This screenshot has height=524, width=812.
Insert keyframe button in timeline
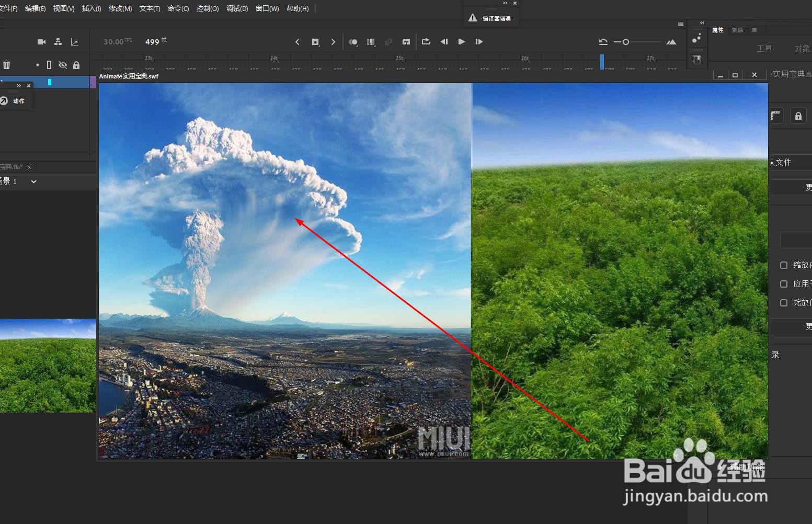pos(315,42)
